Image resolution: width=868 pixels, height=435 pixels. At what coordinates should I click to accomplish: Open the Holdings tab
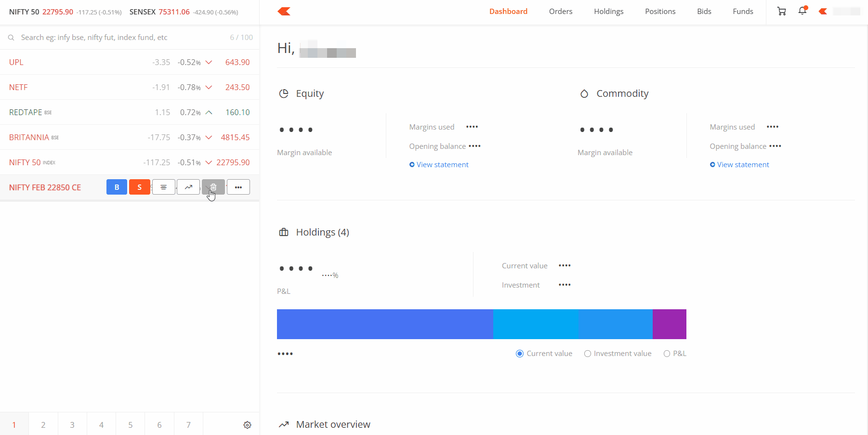(x=609, y=11)
